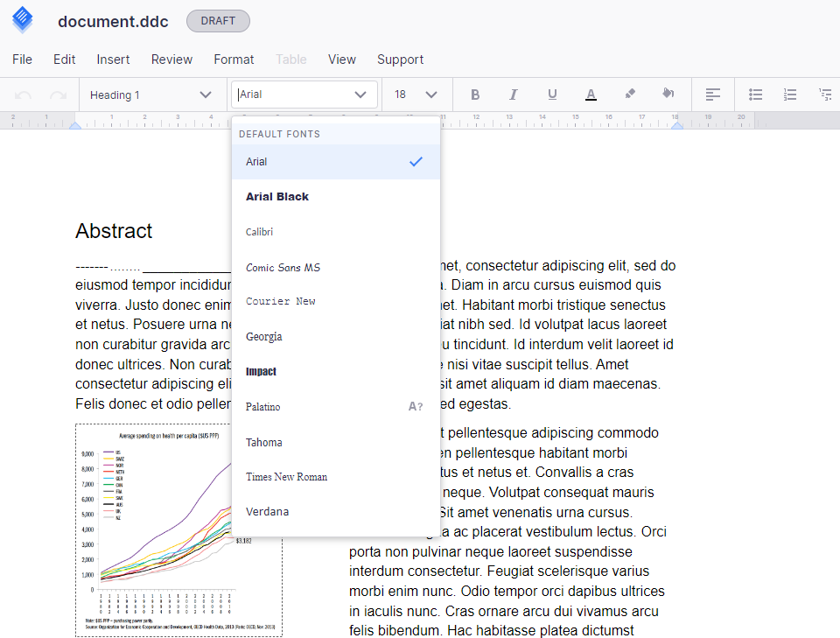Open the Edit menu
The image size is (840, 638).
(64, 60)
